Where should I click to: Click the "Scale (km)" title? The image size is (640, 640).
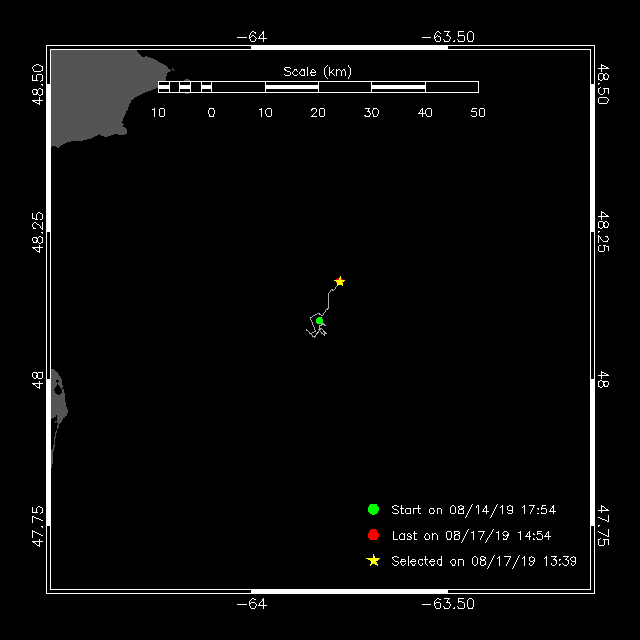tap(317, 71)
